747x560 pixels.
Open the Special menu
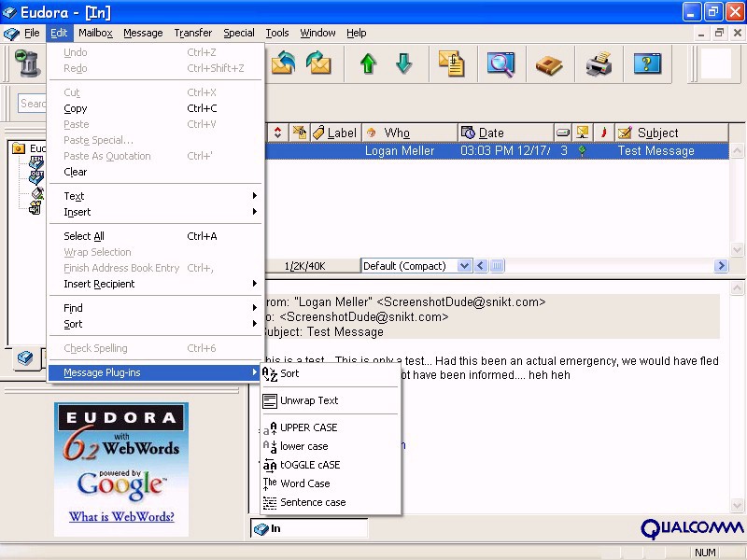tap(239, 33)
